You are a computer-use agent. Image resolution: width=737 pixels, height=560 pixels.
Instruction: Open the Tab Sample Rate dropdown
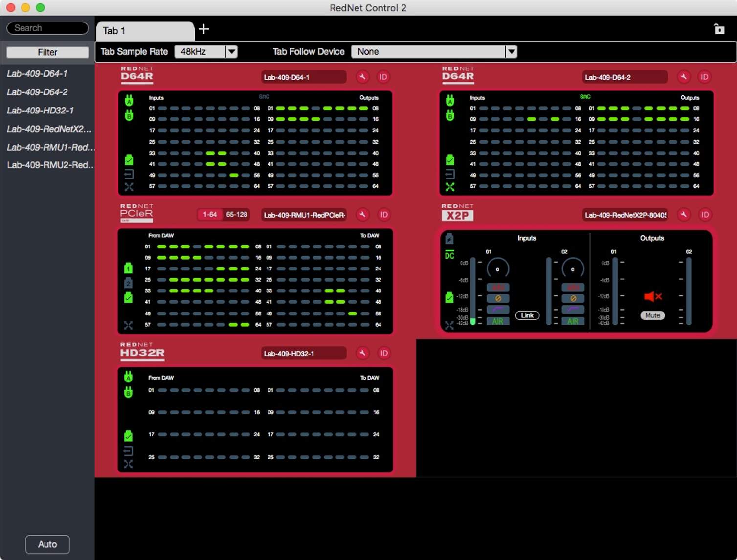(x=232, y=51)
